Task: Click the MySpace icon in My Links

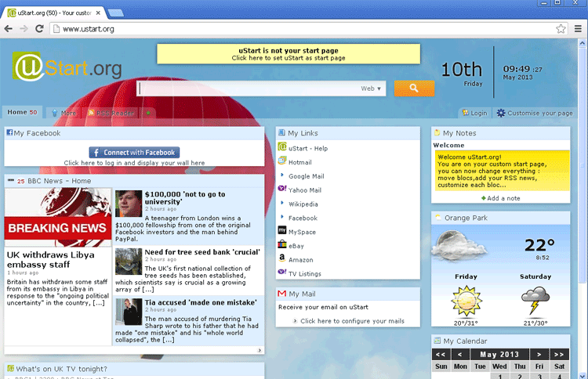Action: click(282, 230)
